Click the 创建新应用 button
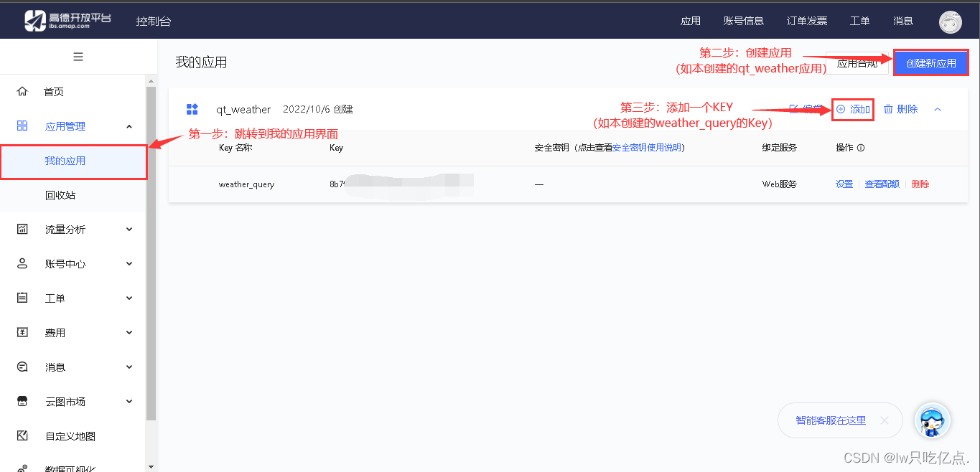Viewport: 980px width, 472px height. click(931, 63)
